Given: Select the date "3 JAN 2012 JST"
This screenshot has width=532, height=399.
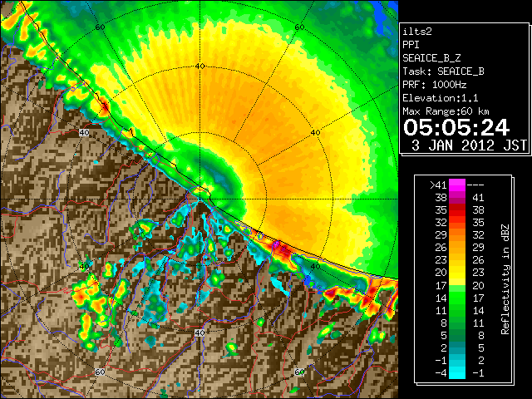Looking at the screenshot, I should (x=469, y=145).
